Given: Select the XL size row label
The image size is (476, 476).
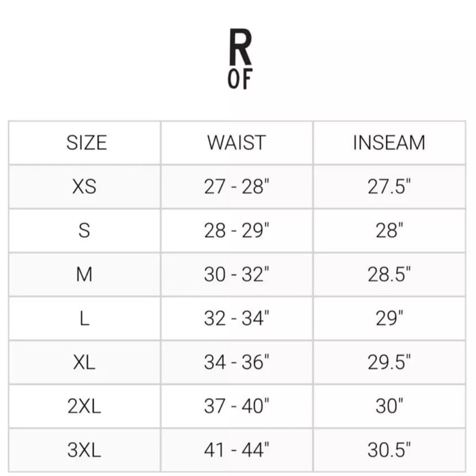Looking at the screenshot, I should [x=85, y=362].
